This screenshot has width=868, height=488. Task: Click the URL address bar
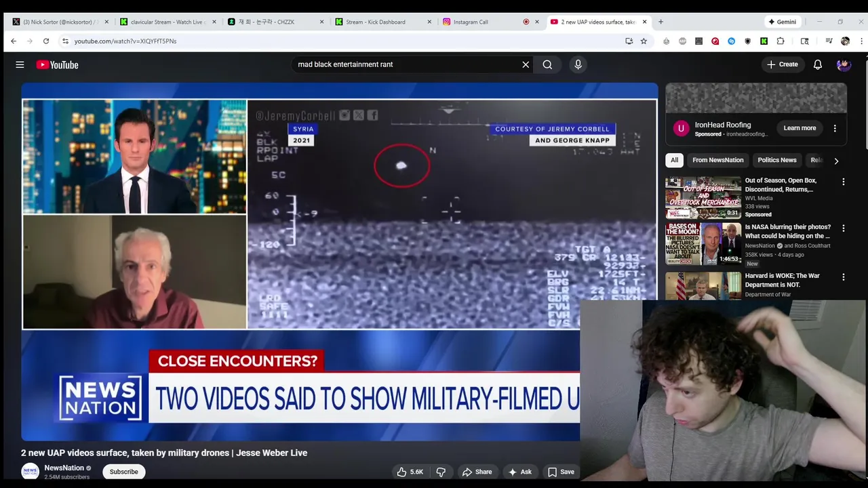[339, 41]
